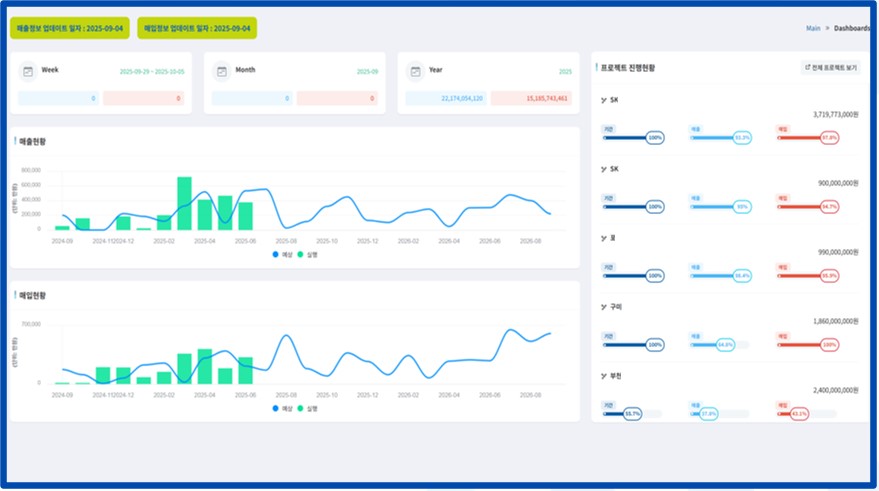Toggle the 실행 legend in 매출현황 chart
Viewport: 879px width, 491px height.
click(x=306, y=255)
